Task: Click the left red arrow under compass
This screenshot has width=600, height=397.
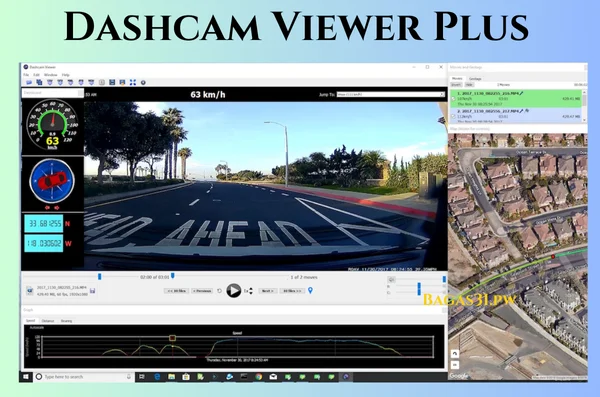Action: 47,207
